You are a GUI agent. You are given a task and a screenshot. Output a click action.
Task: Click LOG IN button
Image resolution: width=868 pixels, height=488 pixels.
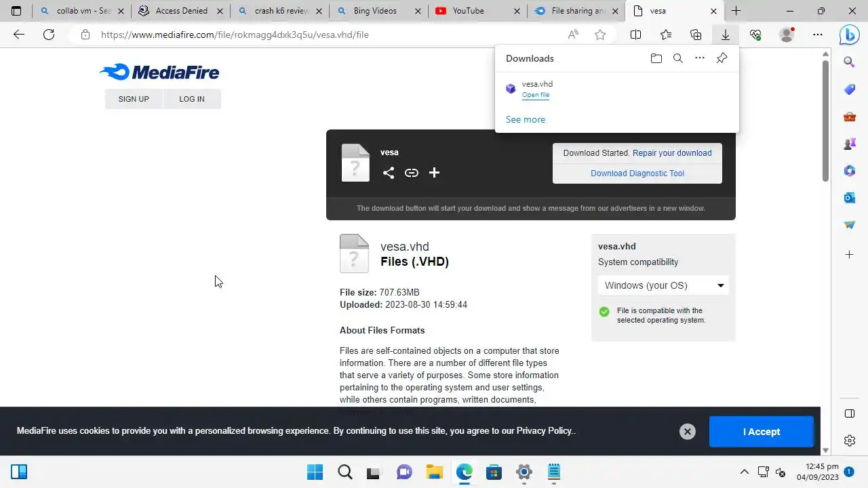192,99
